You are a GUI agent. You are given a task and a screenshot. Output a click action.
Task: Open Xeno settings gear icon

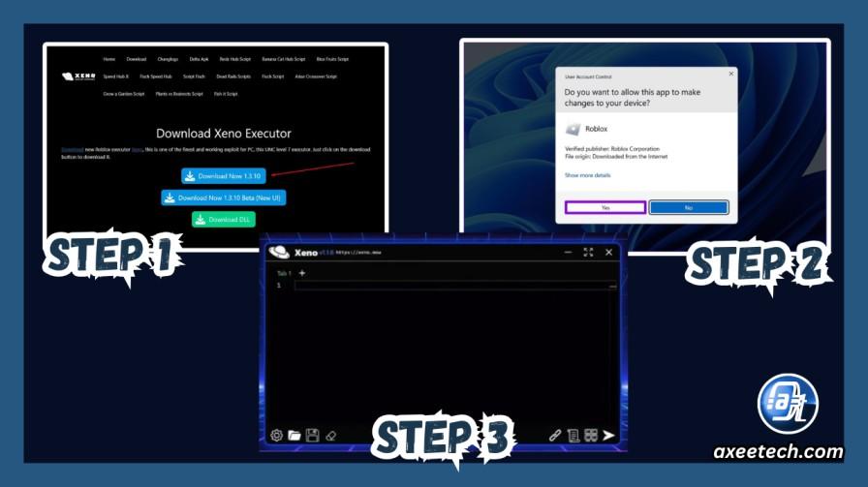277,436
